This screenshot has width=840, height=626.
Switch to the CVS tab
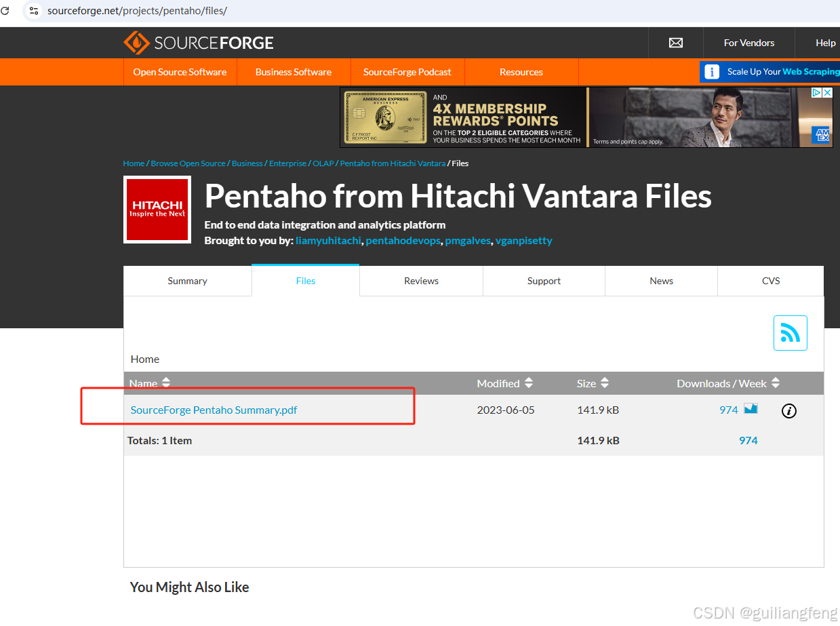771,281
